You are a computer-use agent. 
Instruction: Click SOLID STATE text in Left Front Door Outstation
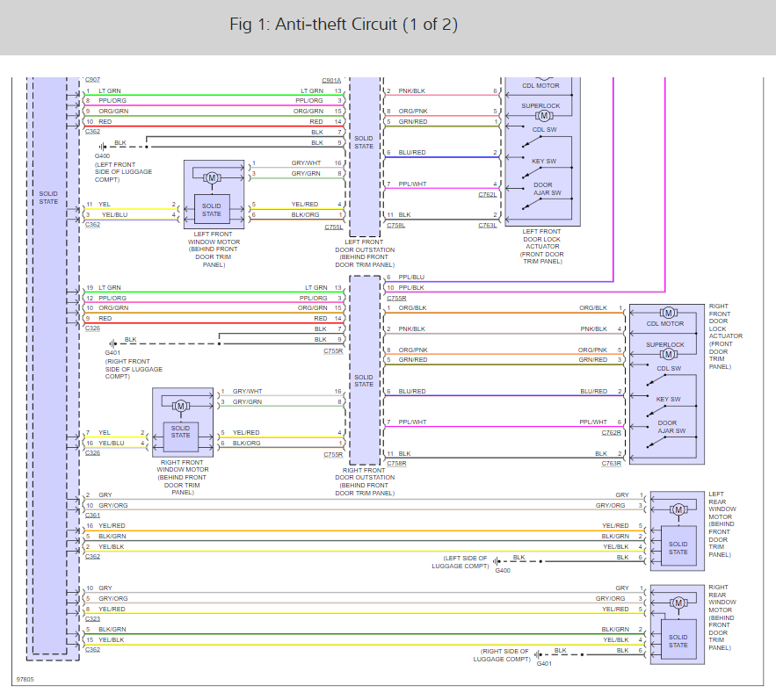pyautogui.click(x=364, y=142)
